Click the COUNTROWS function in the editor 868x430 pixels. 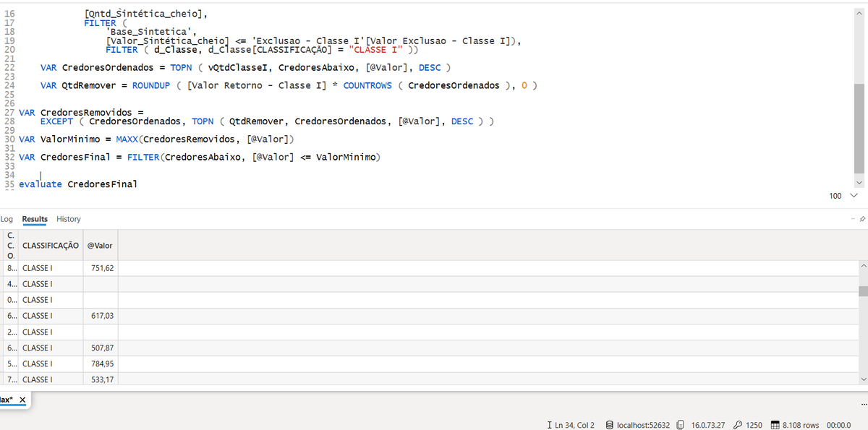click(367, 85)
